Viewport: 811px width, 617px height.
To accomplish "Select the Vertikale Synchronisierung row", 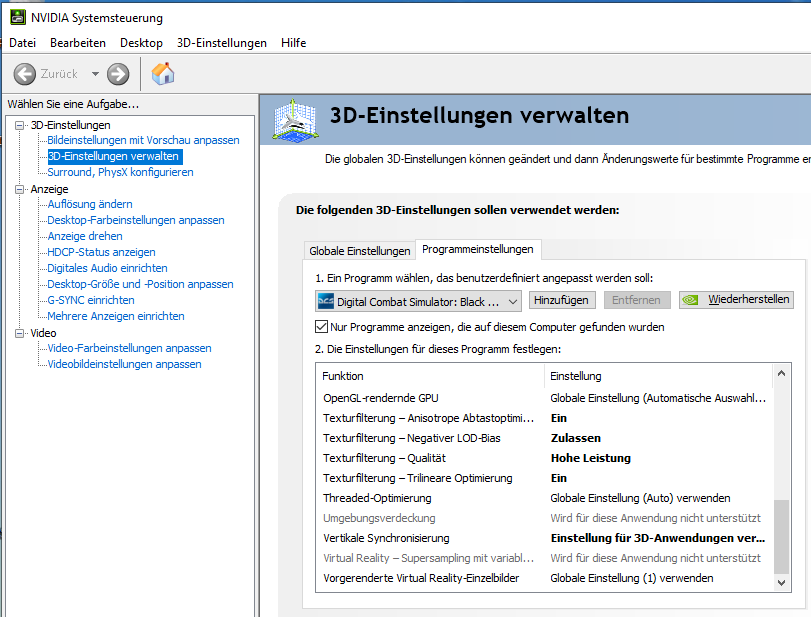I will (x=545, y=538).
